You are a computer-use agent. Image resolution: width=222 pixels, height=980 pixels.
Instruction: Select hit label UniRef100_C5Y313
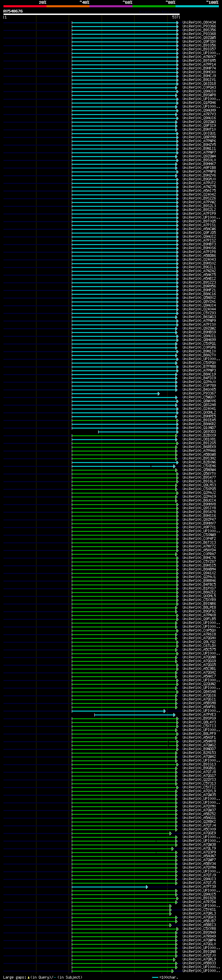tap(199, 784)
